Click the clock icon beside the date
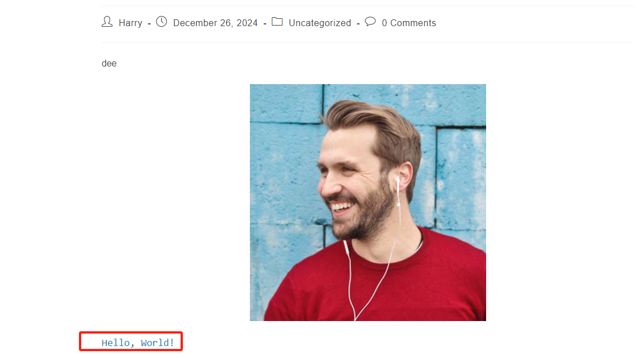 click(161, 22)
